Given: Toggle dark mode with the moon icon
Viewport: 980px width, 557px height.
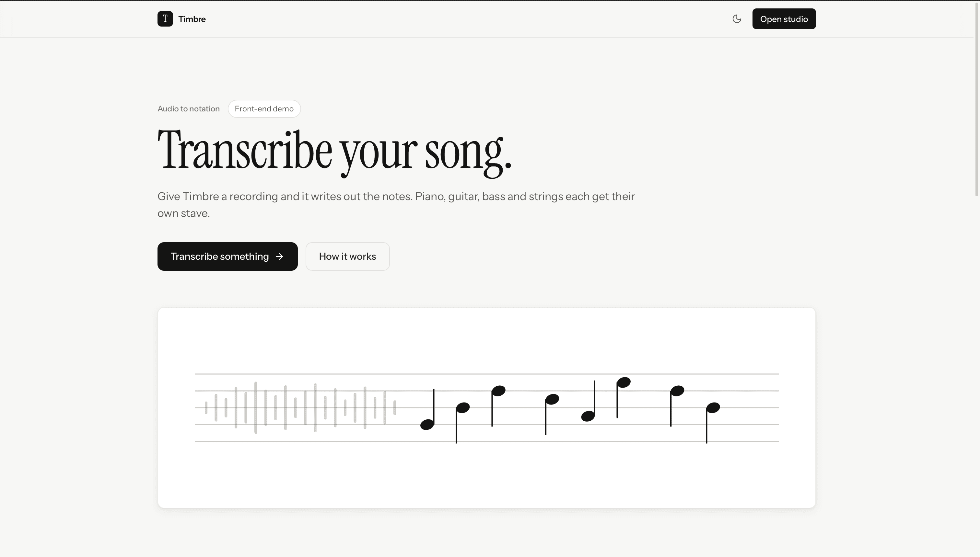Looking at the screenshot, I should coord(737,19).
